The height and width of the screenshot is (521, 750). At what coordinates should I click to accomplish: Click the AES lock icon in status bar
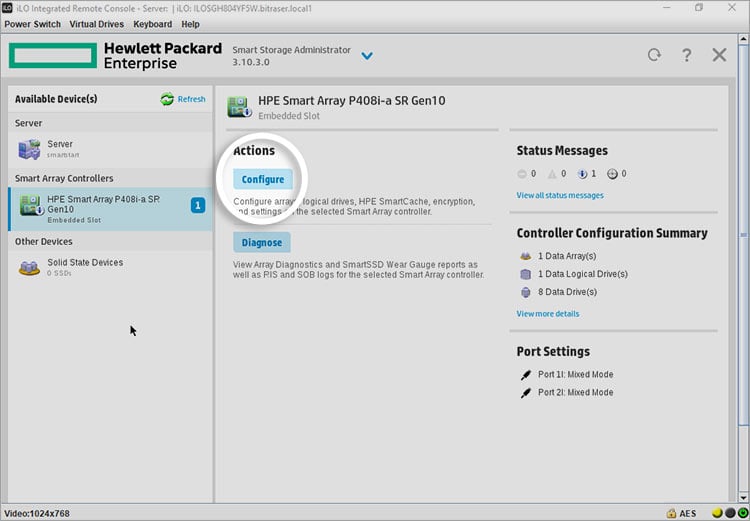(x=672, y=513)
